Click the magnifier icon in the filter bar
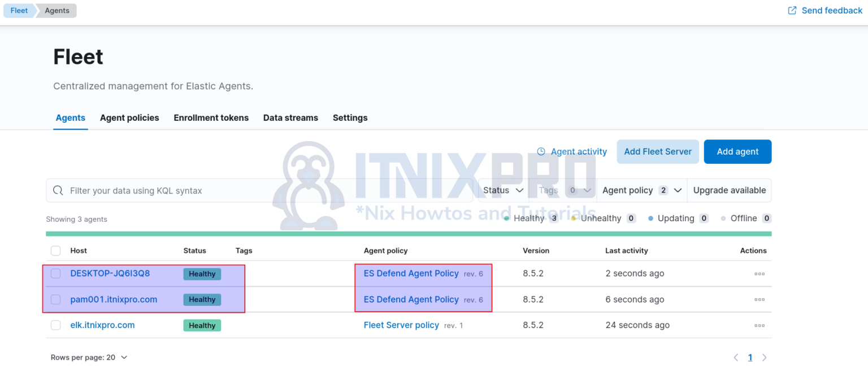Viewport: 868px width, 372px height. pyautogui.click(x=58, y=190)
